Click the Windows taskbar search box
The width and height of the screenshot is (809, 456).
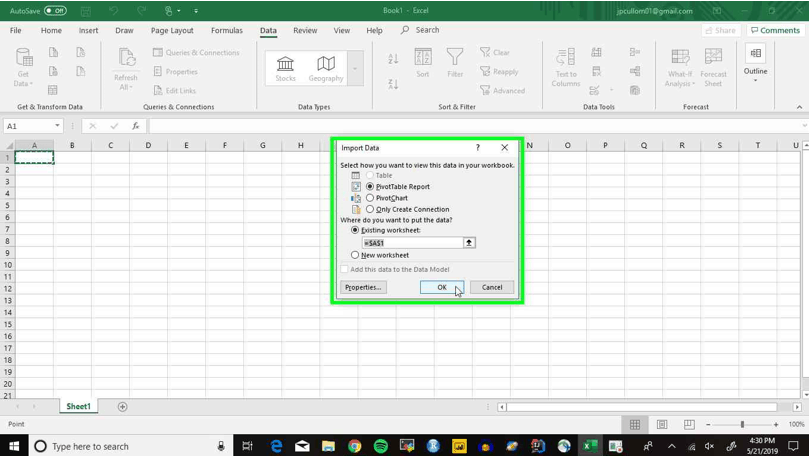(x=130, y=446)
